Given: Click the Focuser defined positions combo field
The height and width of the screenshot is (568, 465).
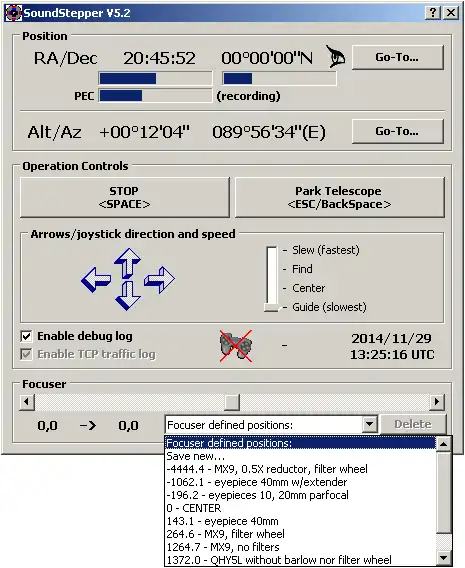Looking at the screenshot, I should pyautogui.click(x=272, y=424).
